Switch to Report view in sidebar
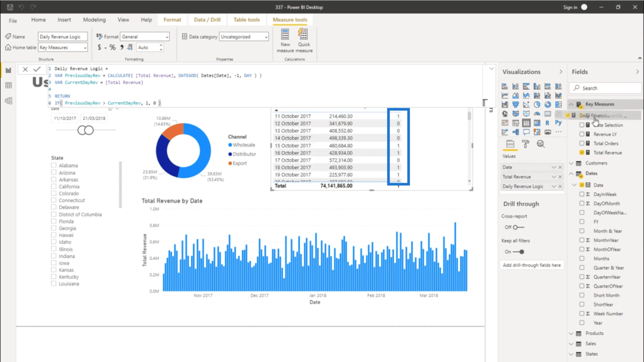 8,70
